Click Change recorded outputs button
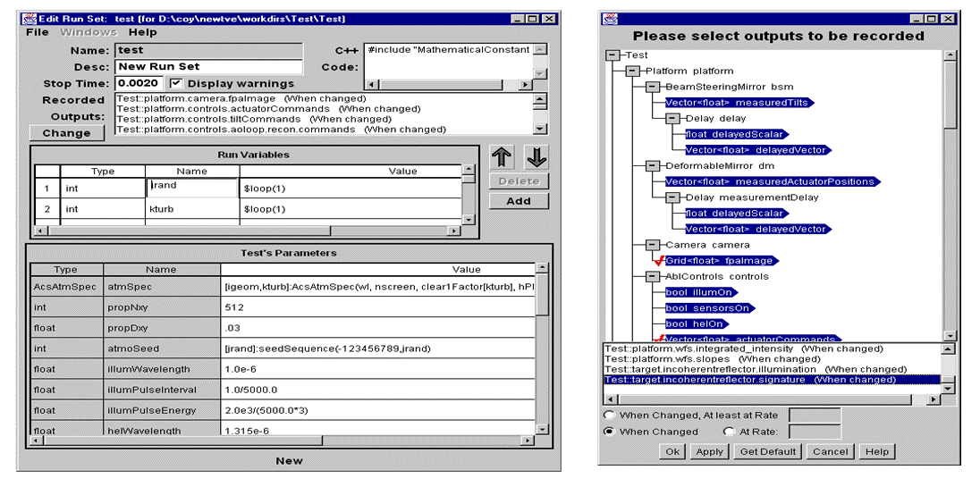 (67, 133)
